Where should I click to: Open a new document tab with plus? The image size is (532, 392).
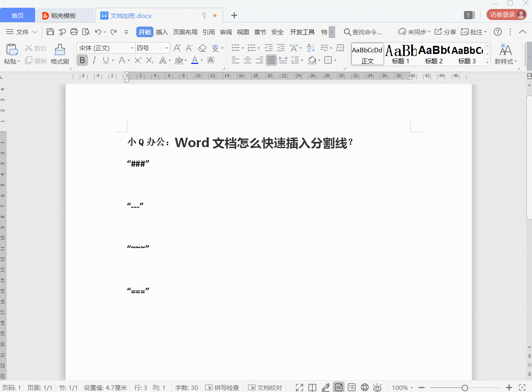coord(234,16)
